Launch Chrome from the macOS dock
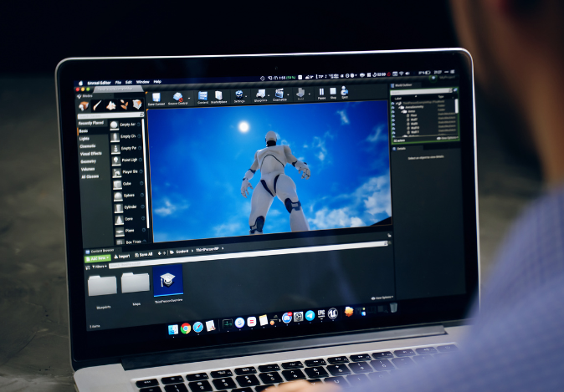 [186, 328]
